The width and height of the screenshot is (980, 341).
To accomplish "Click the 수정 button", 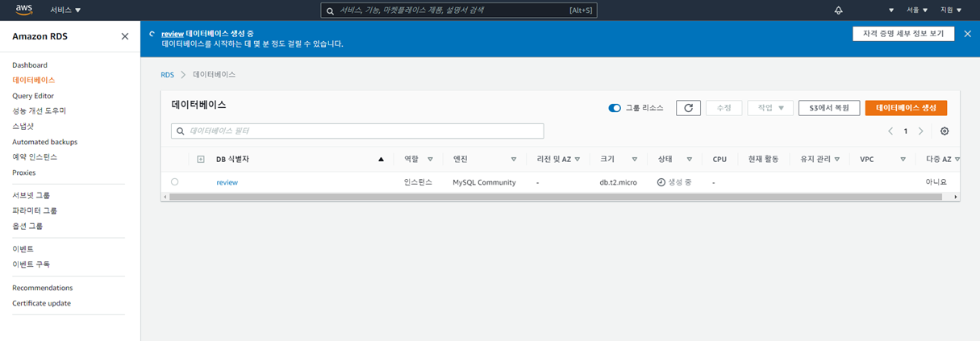I will coord(724,108).
